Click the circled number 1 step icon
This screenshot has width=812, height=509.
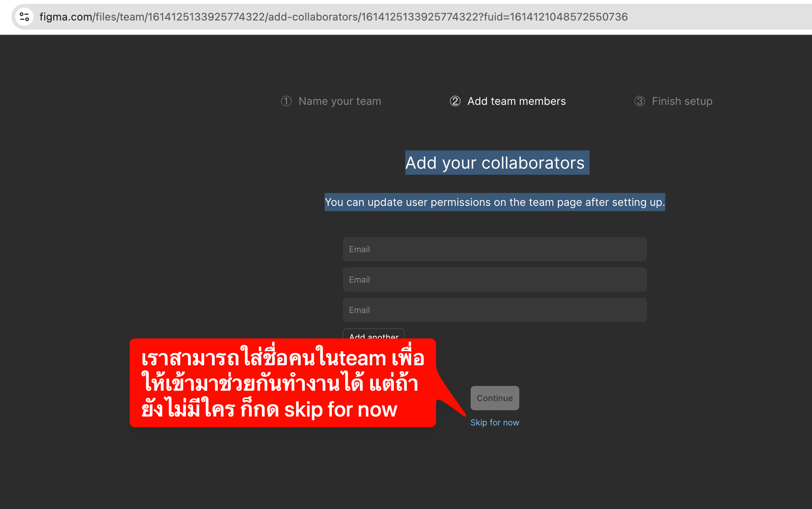(286, 101)
